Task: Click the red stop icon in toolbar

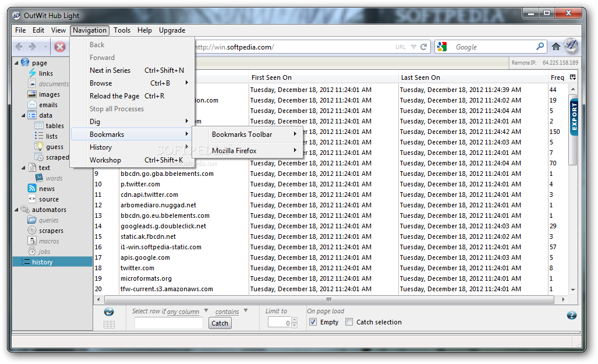Action: [x=60, y=47]
